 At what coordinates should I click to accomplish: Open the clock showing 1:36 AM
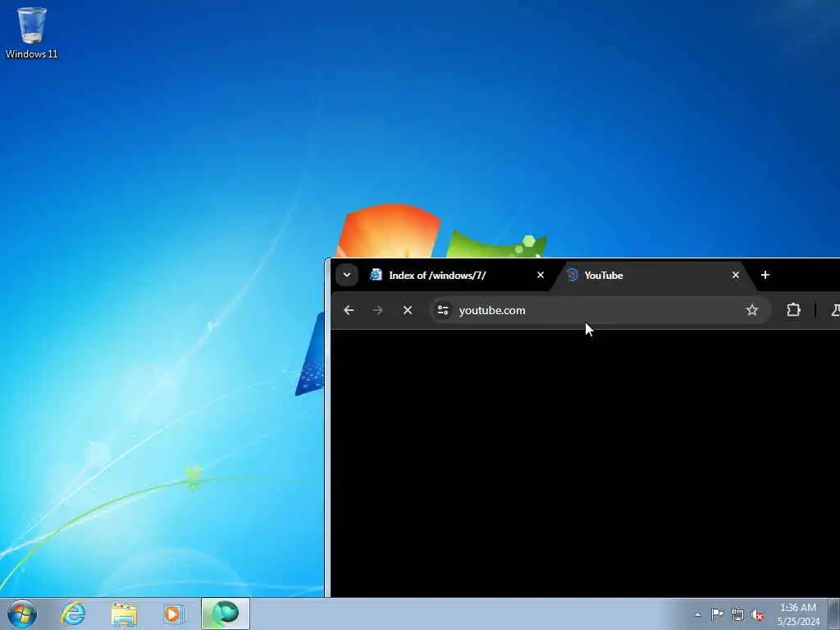(798, 614)
